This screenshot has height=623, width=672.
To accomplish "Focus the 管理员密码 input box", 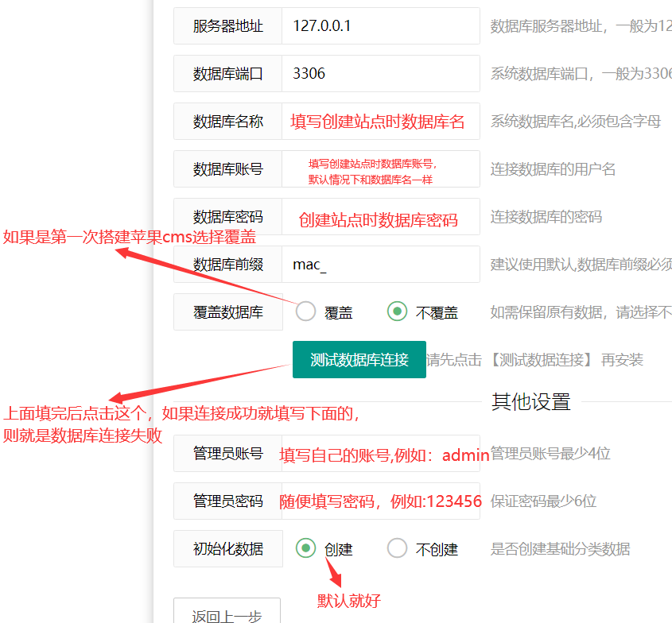I will [x=380, y=501].
